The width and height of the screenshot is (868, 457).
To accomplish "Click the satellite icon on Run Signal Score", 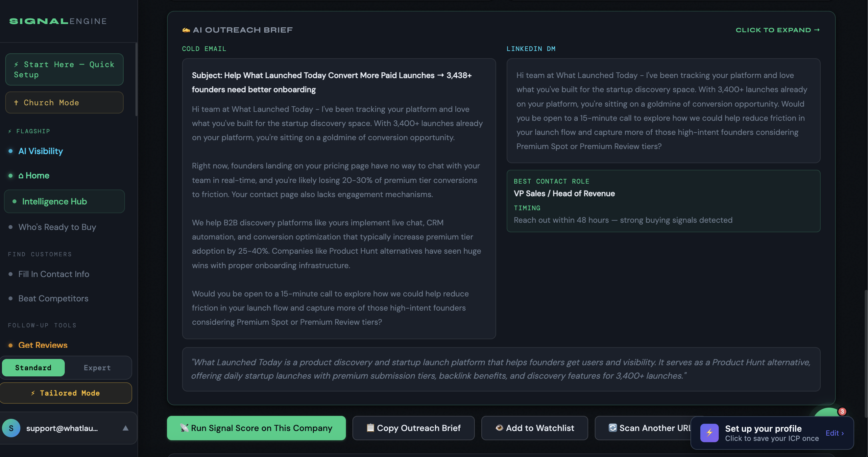I will (184, 428).
